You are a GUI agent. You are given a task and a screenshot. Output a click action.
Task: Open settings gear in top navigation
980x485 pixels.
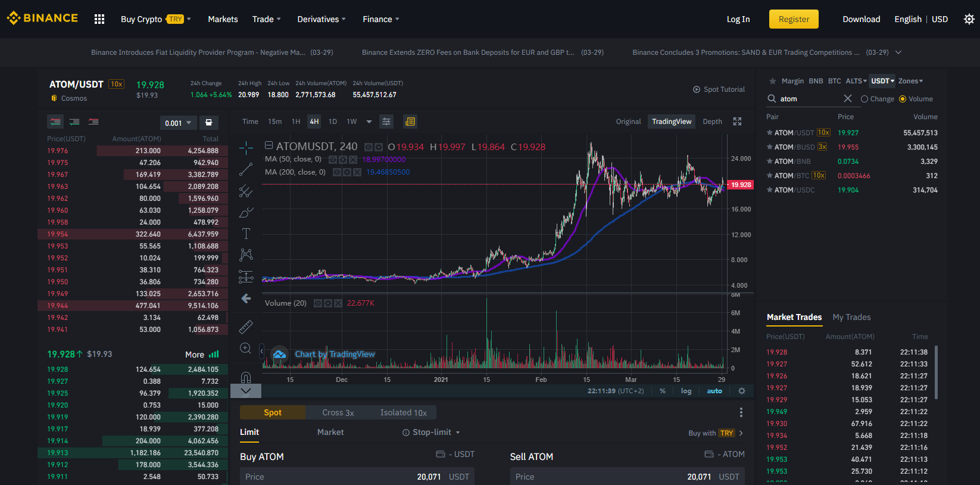click(x=969, y=19)
